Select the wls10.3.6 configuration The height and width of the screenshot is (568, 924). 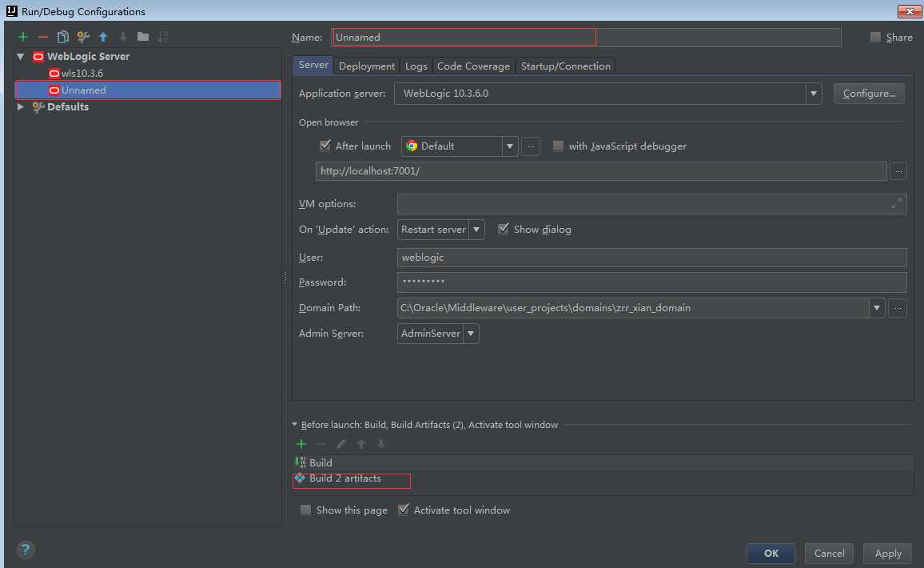click(82, 73)
